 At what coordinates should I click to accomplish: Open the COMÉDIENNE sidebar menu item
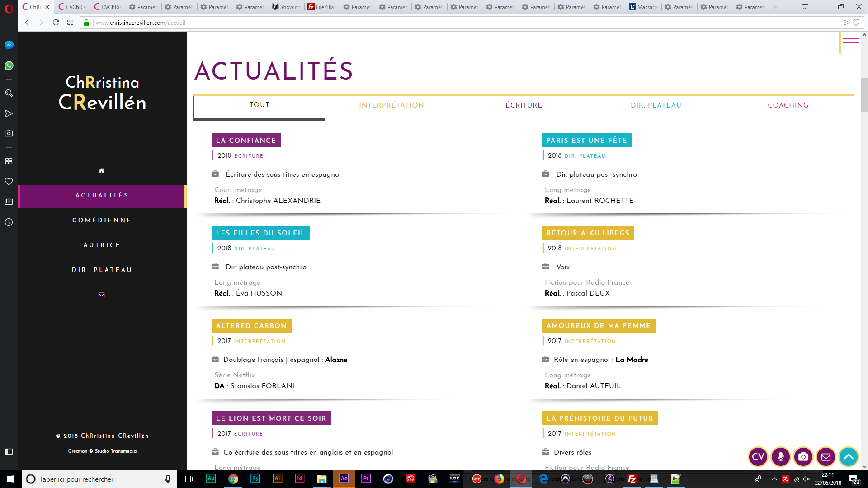(102, 220)
